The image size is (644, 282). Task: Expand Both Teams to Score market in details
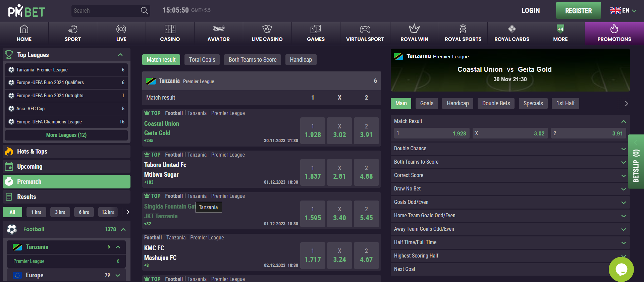[510, 162]
